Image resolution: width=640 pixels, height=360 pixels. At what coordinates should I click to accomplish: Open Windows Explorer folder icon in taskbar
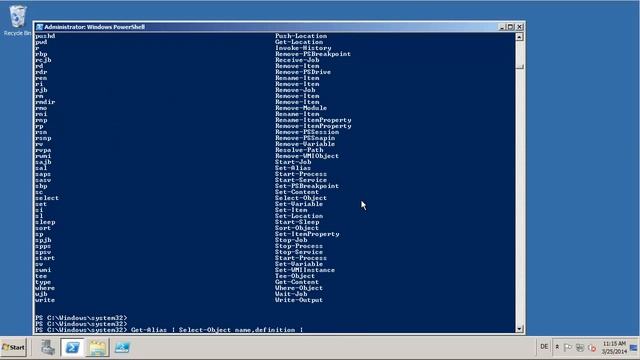[98, 347]
